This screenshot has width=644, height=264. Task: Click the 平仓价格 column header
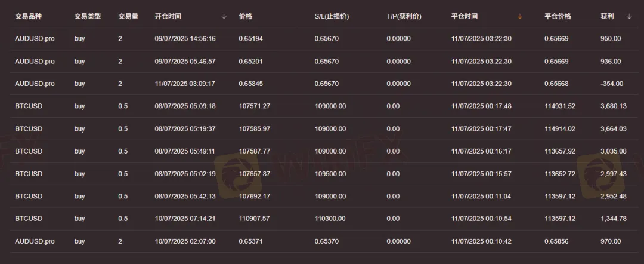tap(558, 17)
